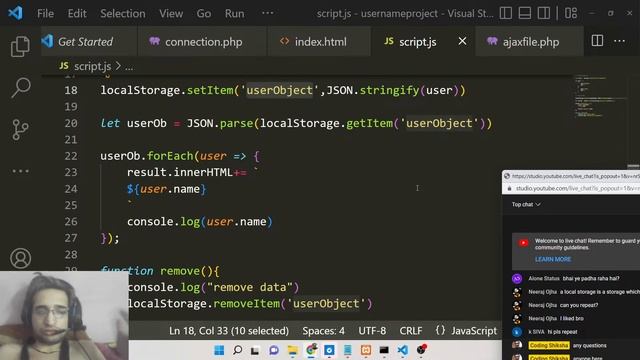
Task: Click the "remove data" string
Action: click(x=250, y=287)
